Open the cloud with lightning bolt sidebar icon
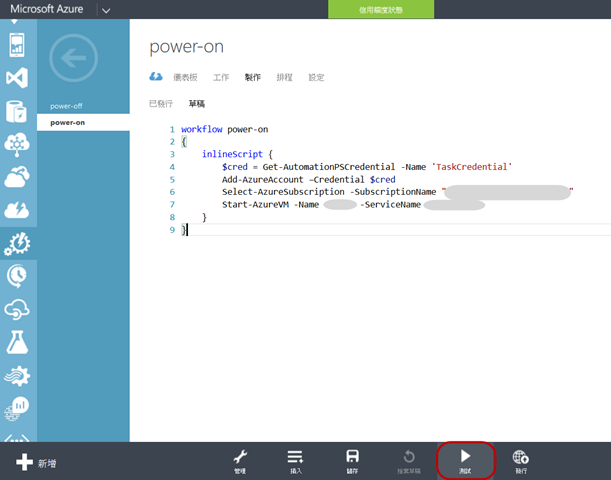The width and height of the screenshot is (611, 480). [x=17, y=210]
